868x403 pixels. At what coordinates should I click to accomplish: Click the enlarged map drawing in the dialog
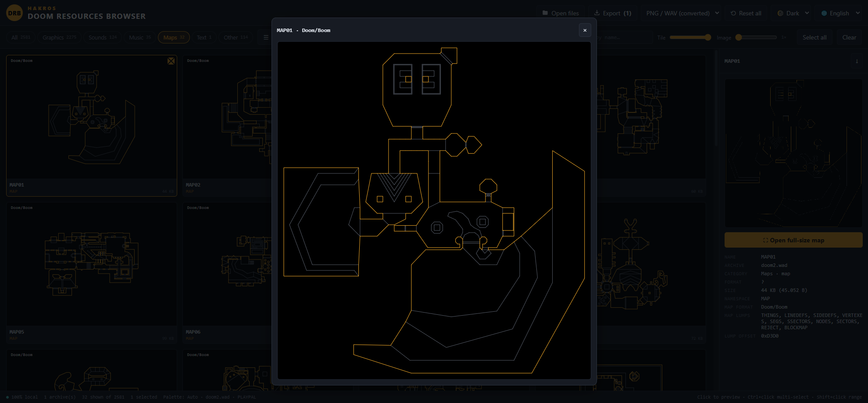434,210
